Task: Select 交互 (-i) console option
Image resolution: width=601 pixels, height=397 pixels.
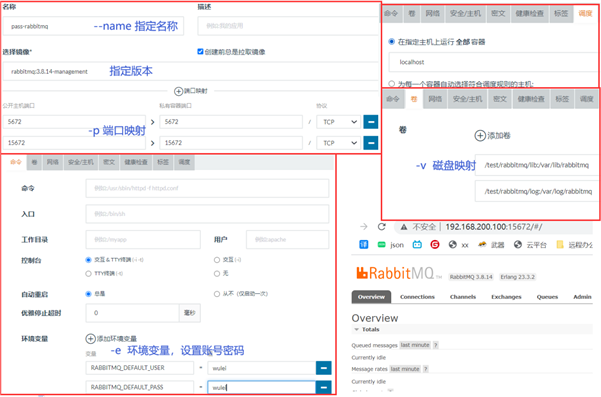Action: [x=217, y=260]
